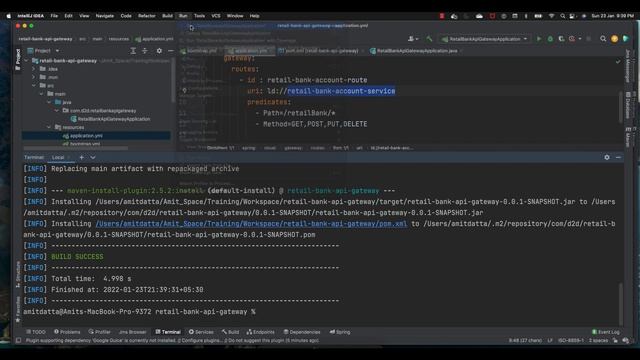Image resolution: width=640 pixels, height=360 pixels.
Task: Click the intention bulb in editor gutter
Action: [x=184, y=91]
